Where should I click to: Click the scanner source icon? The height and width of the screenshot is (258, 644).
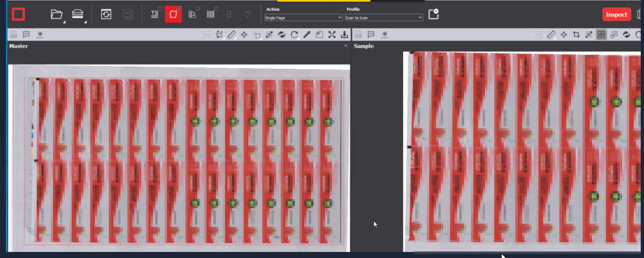pyautogui.click(x=78, y=14)
